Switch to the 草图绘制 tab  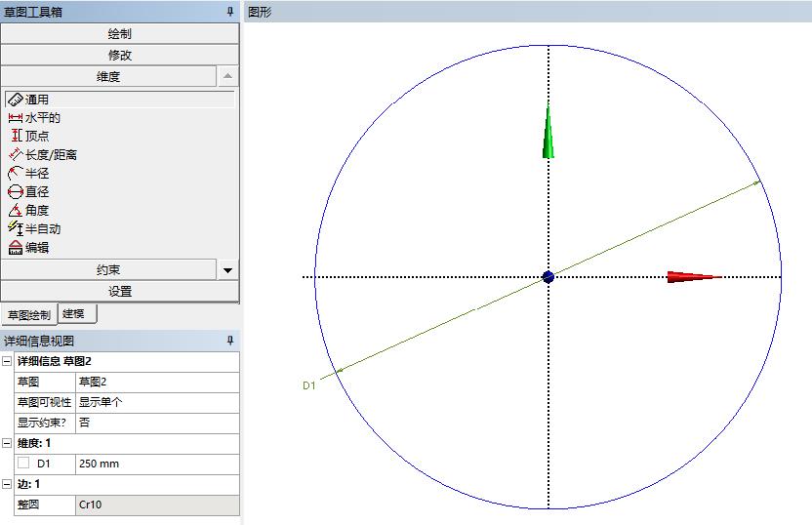[29, 315]
